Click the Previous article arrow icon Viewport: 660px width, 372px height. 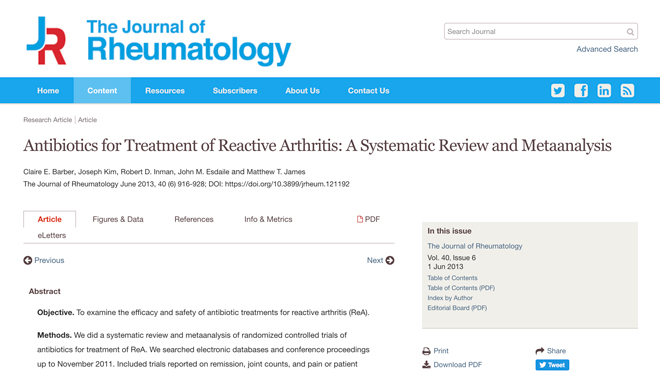tap(28, 260)
